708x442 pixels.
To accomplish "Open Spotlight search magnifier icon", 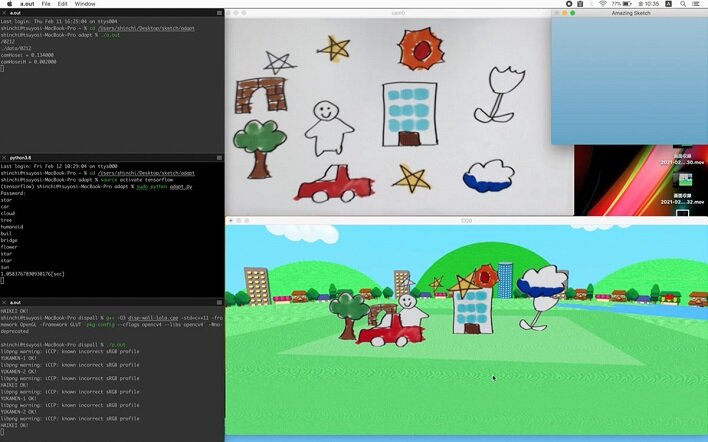I will tap(684, 4).
